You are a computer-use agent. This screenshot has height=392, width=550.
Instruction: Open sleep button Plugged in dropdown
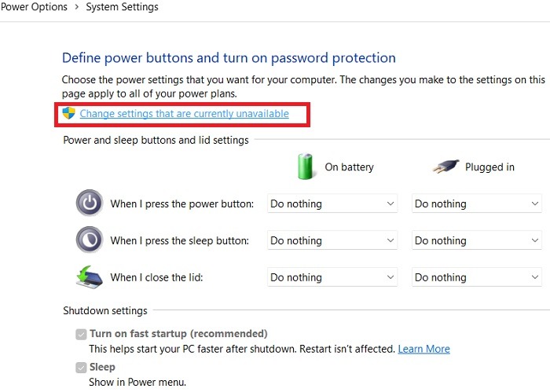click(477, 240)
